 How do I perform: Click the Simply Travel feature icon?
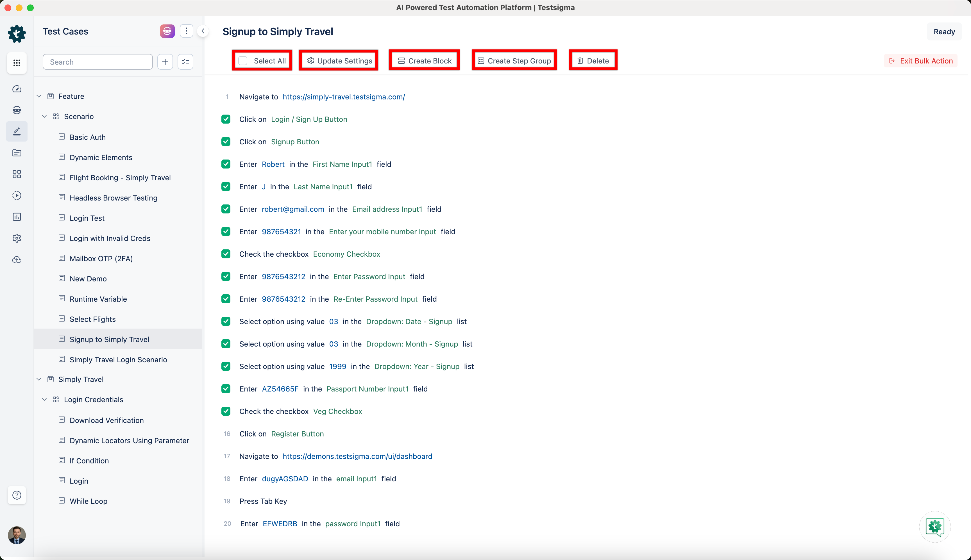tap(50, 379)
